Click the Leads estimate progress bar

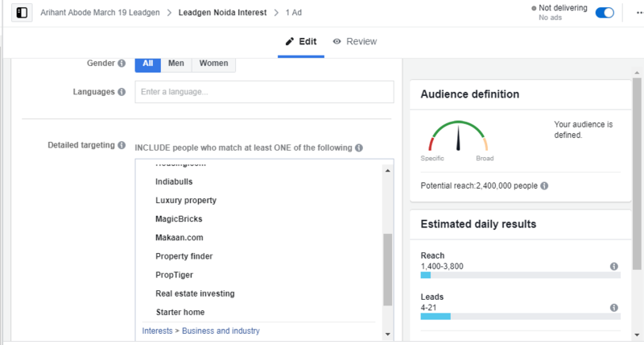[x=520, y=316]
